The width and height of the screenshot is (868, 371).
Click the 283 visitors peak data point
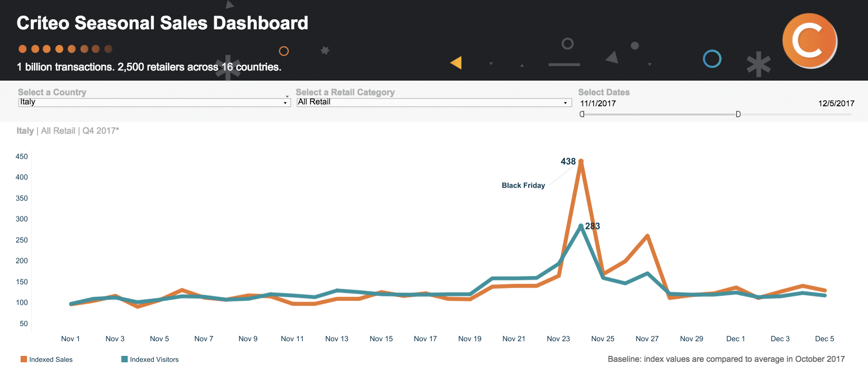581,226
